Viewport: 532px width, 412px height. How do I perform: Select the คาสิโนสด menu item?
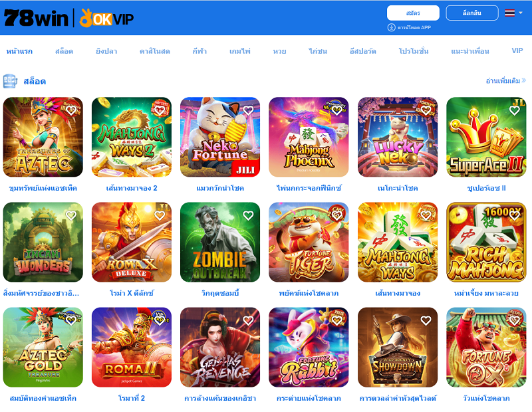(x=155, y=51)
